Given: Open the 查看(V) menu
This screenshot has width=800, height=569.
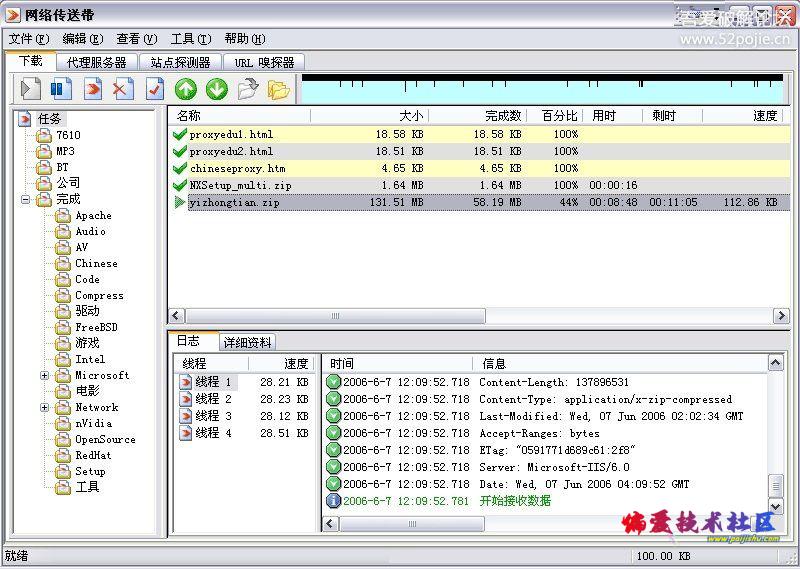Looking at the screenshot, I should (137, 39).
